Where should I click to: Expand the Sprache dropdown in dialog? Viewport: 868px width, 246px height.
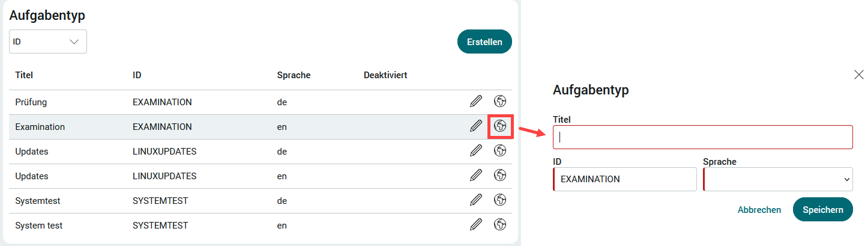[778, 179]
